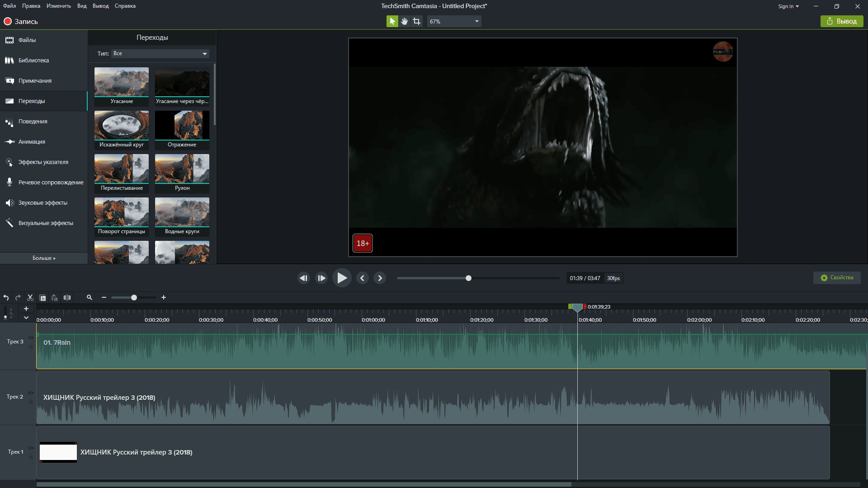Open the Поведения behaviors tab
This screenshot has width=868, height=488.
point(44,121)
